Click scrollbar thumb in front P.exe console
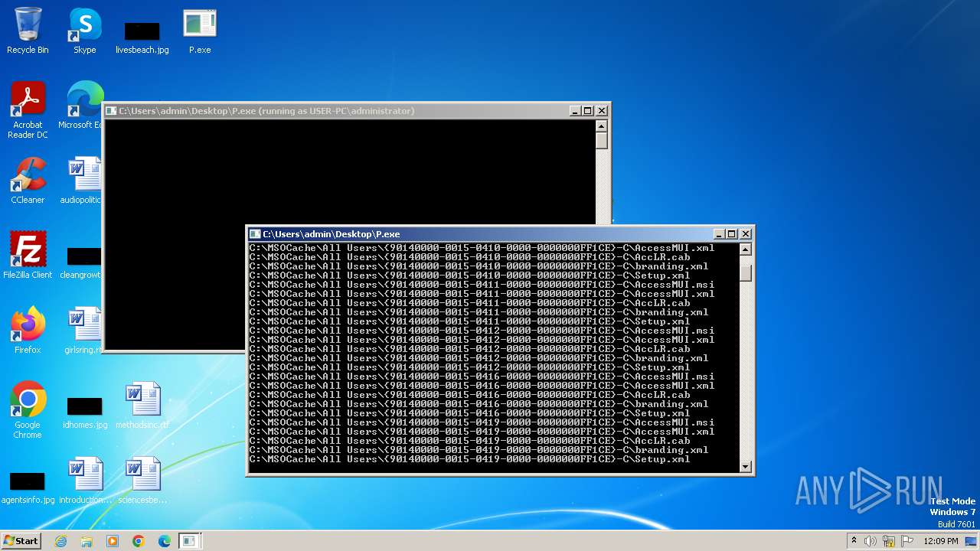Image resolution: width=980 pixels, height=551 pixels. pos(746,272)
